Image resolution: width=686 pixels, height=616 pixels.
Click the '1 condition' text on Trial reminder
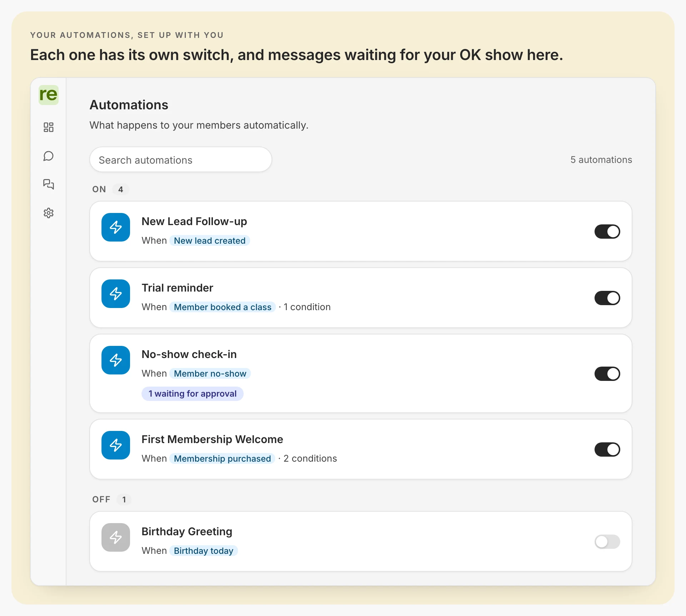pyautogui.click(x=307, y=307)
